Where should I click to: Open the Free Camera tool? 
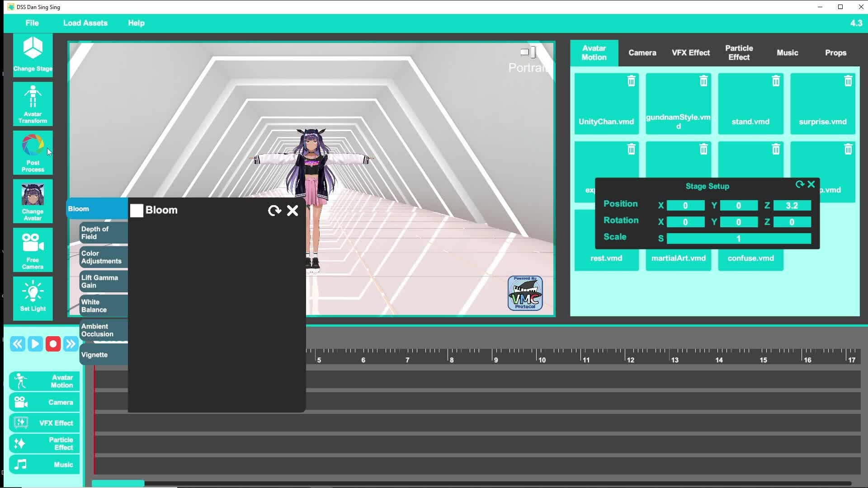[x=33, y=249]
